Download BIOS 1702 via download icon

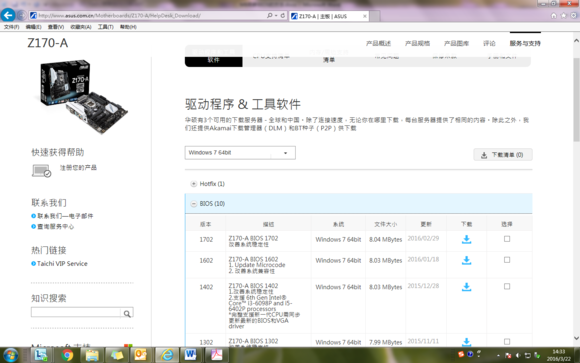click(466, 239)
